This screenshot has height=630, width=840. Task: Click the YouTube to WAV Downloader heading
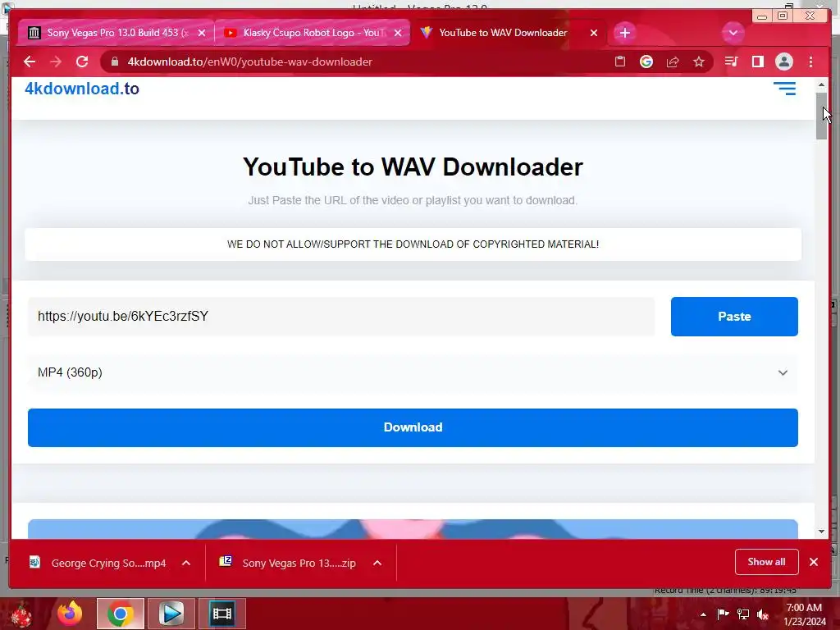(413, 167)
